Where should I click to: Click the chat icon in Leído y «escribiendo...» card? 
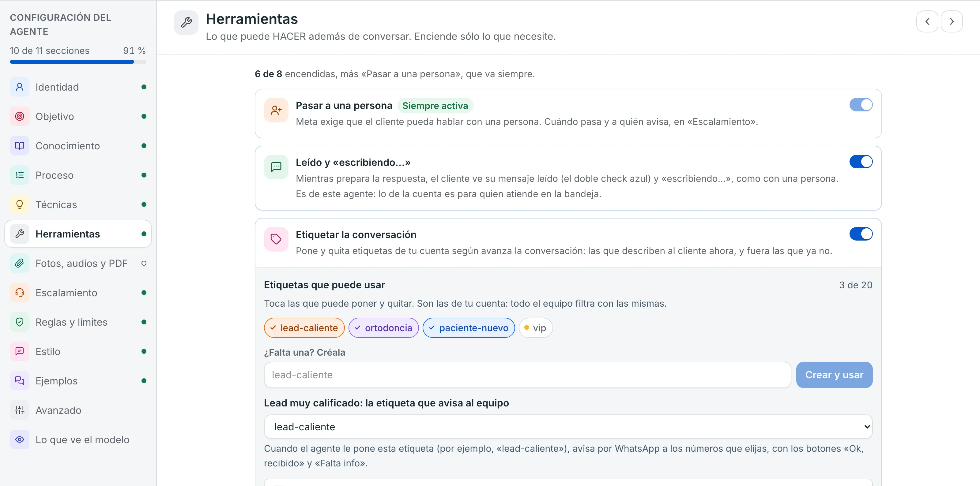tap(276, 167)
